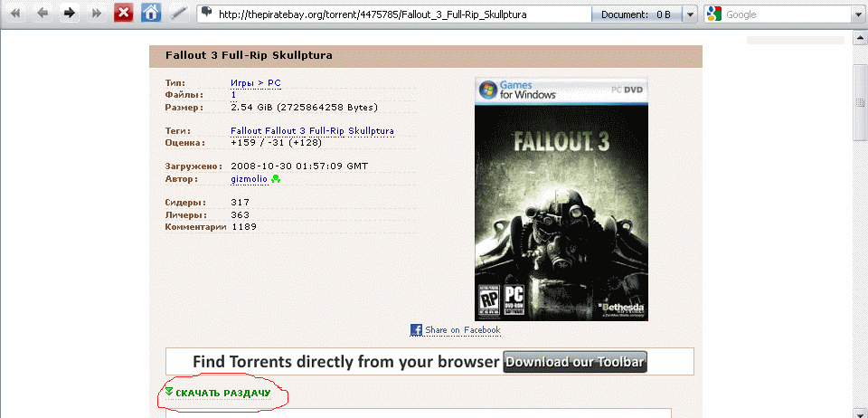This screenshot has width=868, height=418.
Task: Click the site icon in address bar
Action: [208, 13]
